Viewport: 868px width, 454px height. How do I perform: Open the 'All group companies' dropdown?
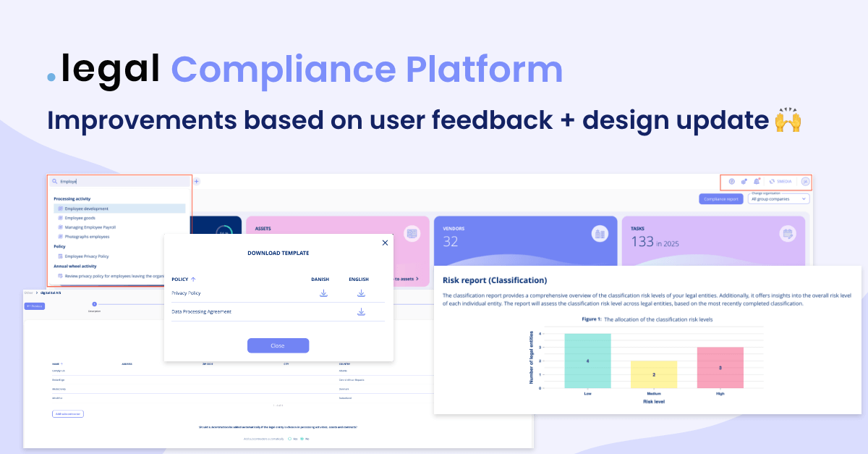pos(778,199)
